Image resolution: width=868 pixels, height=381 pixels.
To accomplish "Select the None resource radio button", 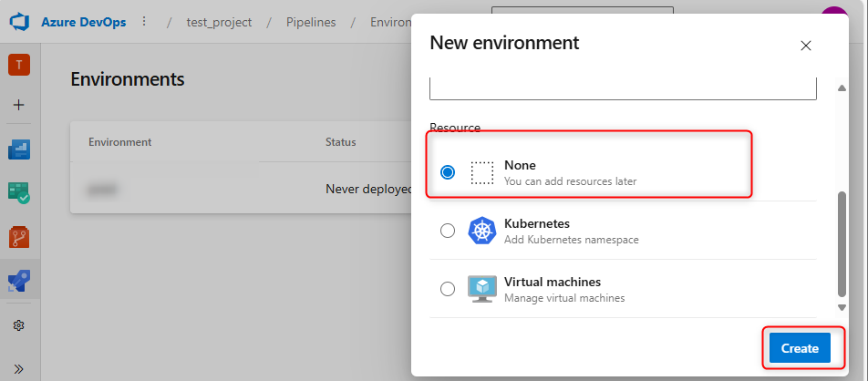I will click(448, 172).
